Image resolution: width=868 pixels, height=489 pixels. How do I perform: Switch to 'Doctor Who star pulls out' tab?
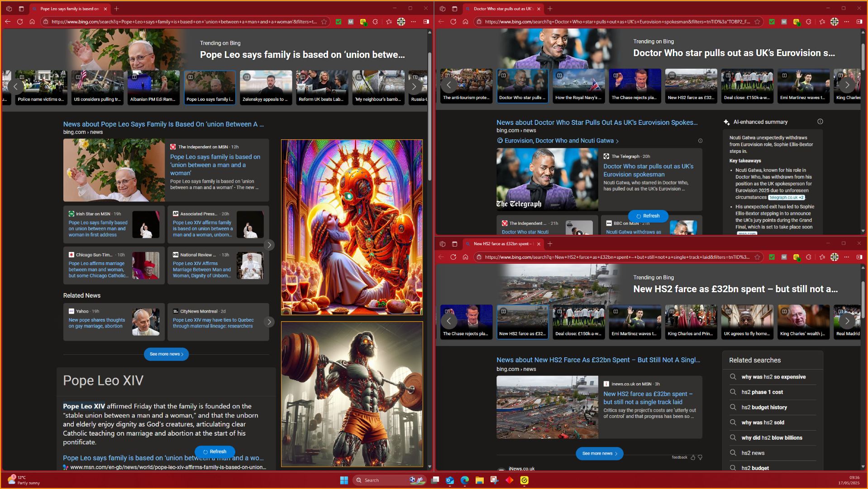(503, 9)
